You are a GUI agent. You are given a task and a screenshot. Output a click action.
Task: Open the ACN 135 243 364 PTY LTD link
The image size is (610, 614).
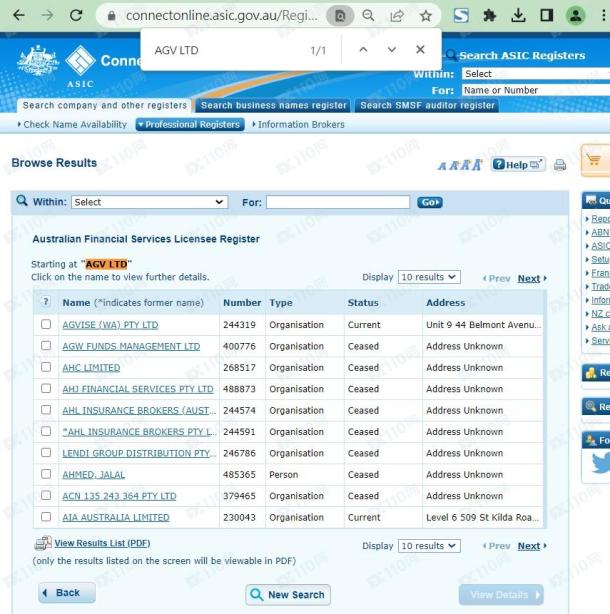(119, 496)
